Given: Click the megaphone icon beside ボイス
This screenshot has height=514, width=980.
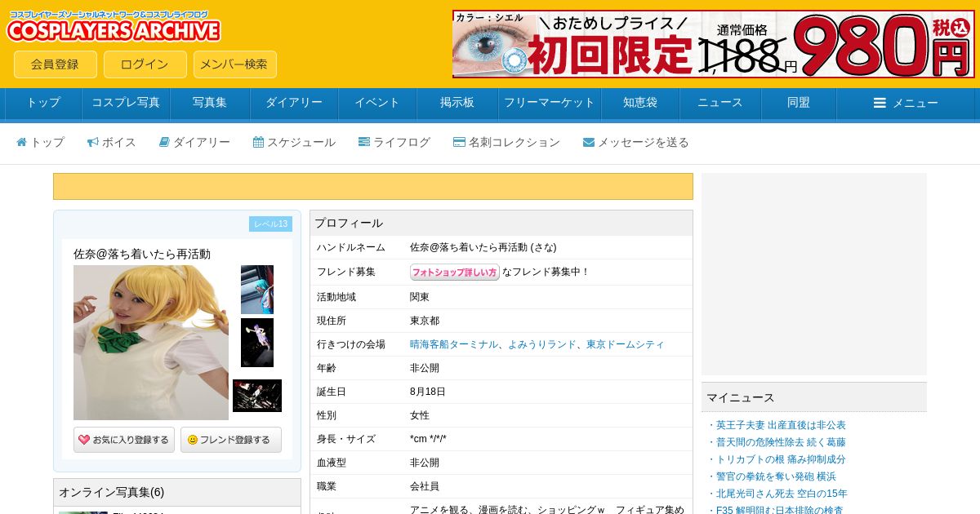Looking at the screenshot, I should [x=93, y=142].
